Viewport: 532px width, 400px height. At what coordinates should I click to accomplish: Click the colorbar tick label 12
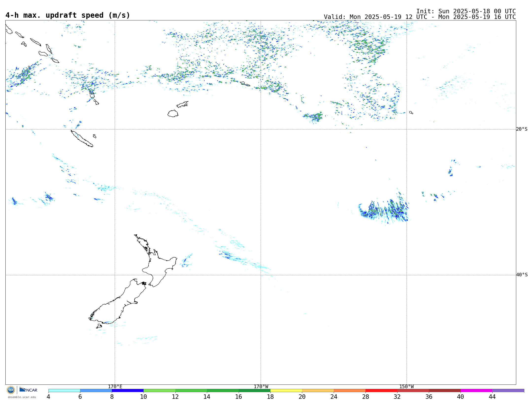175,397
